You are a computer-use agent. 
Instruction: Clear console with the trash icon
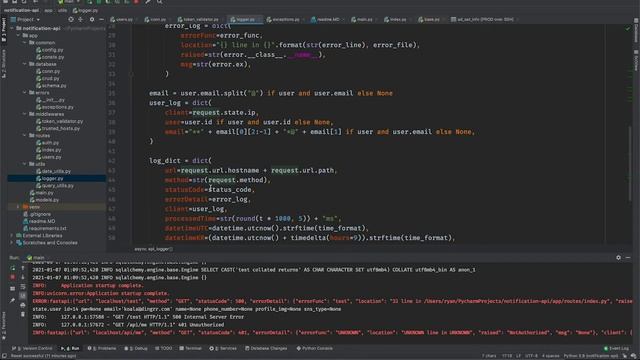point(23,314)
